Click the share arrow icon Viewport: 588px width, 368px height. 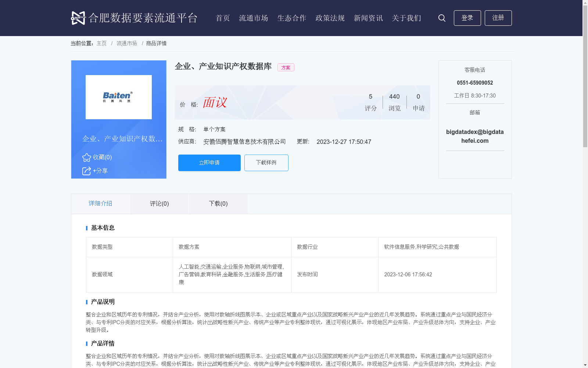click(86, 171)
